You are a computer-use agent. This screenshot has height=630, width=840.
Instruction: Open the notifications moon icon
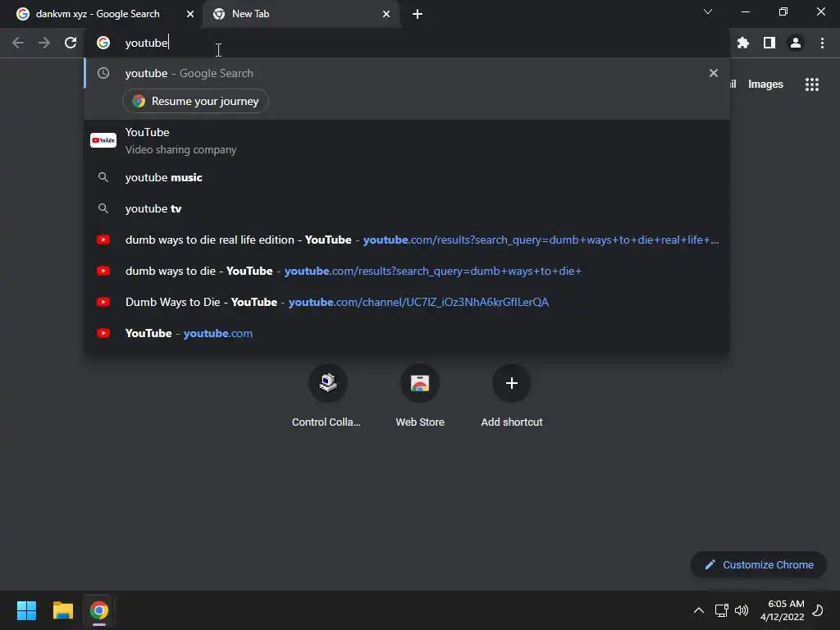click(x=818, y=610)
